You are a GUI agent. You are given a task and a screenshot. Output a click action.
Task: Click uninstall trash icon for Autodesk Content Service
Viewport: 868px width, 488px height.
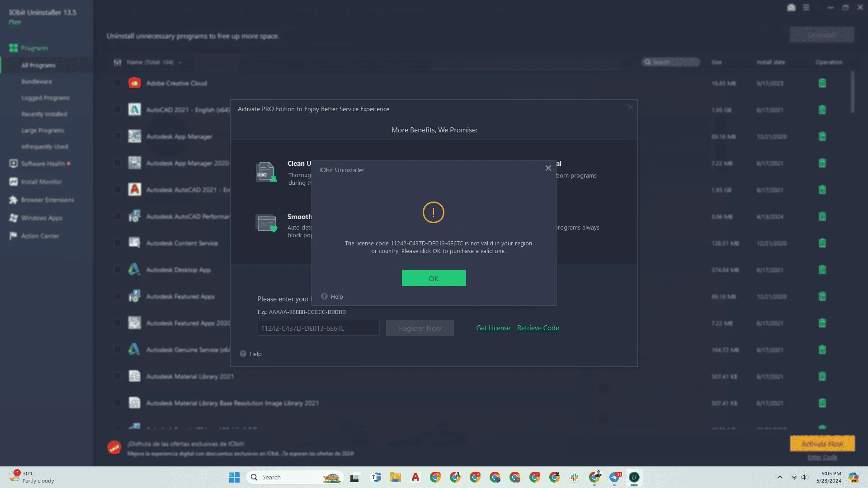coord(822,243)
